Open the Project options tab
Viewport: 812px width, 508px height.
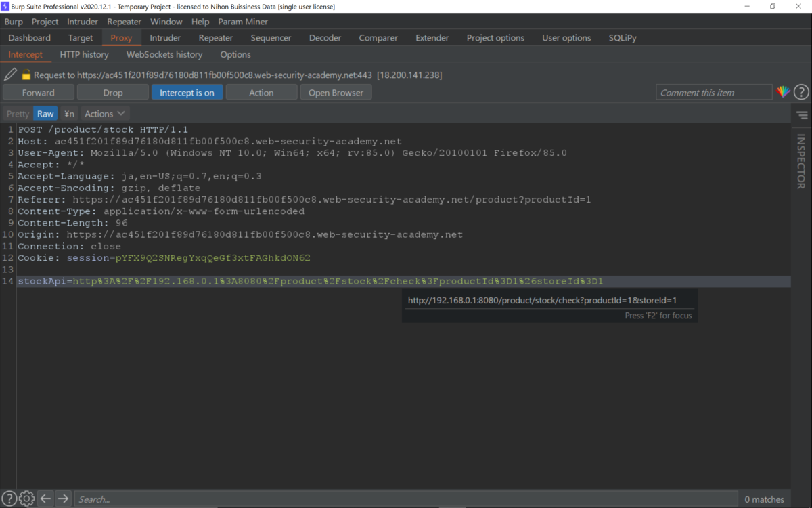tap(495, 38)
